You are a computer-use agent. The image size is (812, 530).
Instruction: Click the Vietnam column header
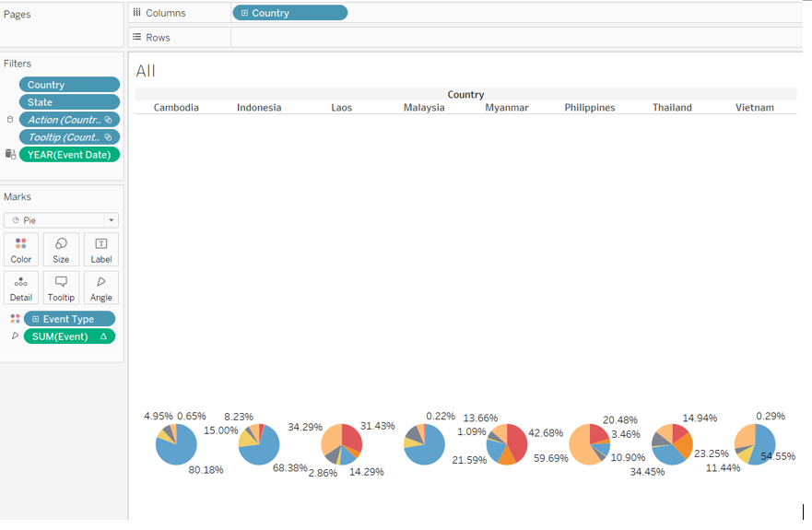[x=754, y=108]
